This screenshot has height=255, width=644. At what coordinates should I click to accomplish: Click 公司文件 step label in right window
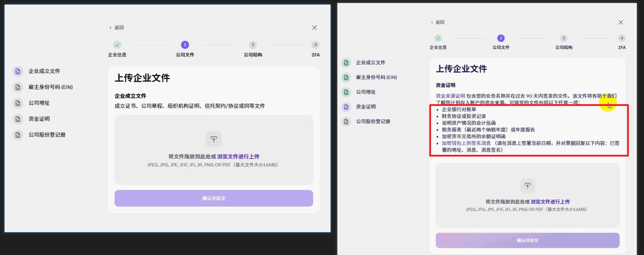(501, 48)
